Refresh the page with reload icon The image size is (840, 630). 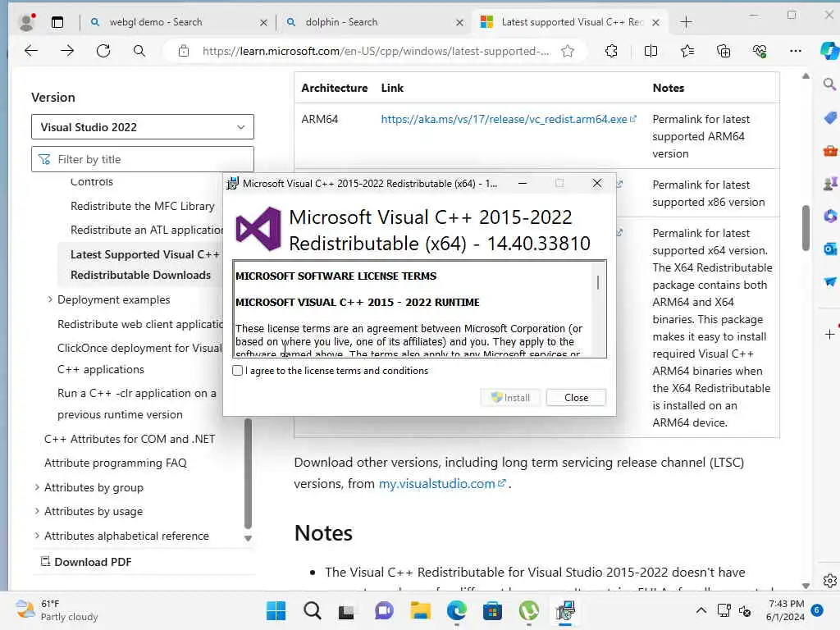pyautogui.click(x=103, y=51)
